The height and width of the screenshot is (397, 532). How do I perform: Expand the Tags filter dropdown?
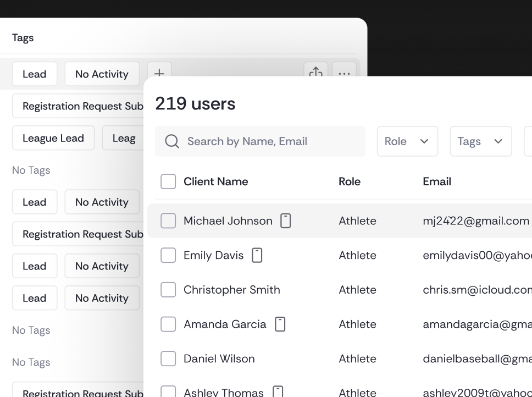[480, 141]
